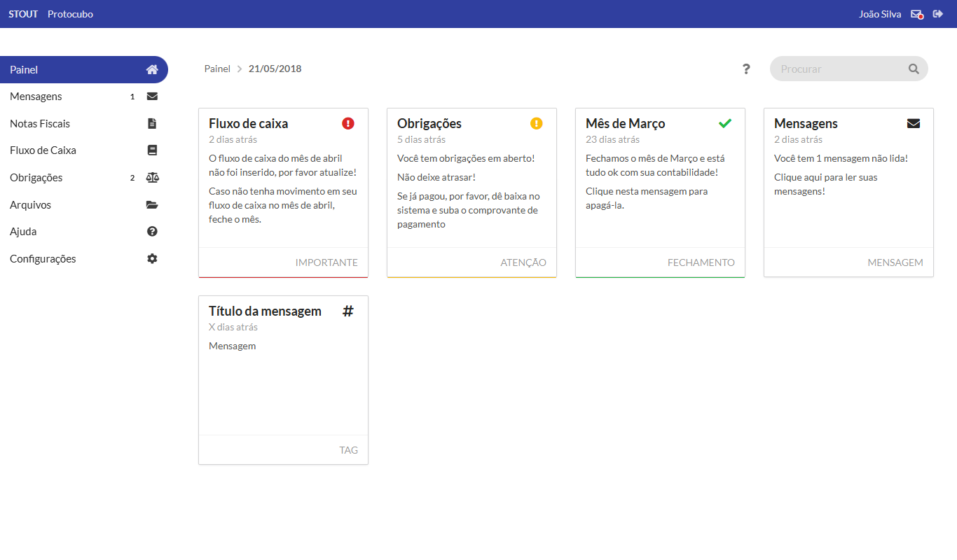The image size is (957, 560).
Task: Click the logout icon in top bar
Action: [x=938, y=14]
